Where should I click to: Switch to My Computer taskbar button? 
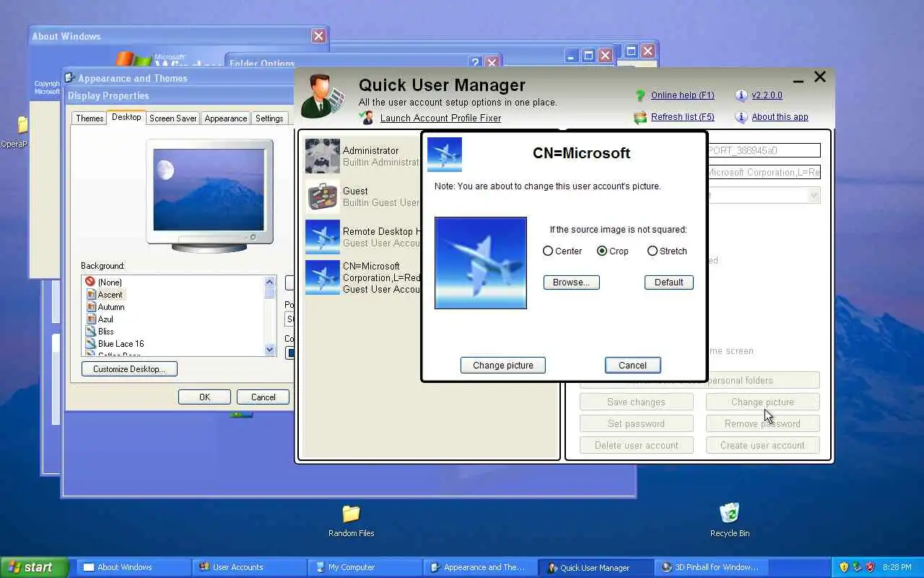coord(364,567)
